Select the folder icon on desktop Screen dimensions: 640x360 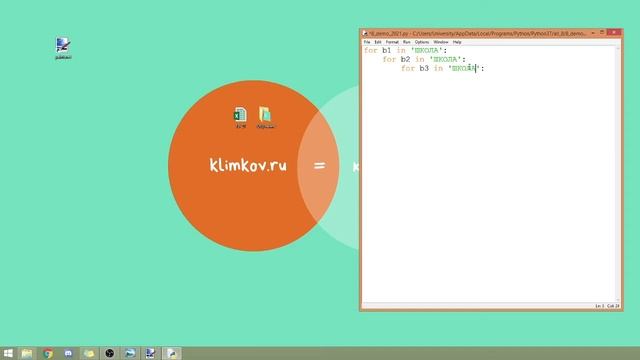coord(265,118)
